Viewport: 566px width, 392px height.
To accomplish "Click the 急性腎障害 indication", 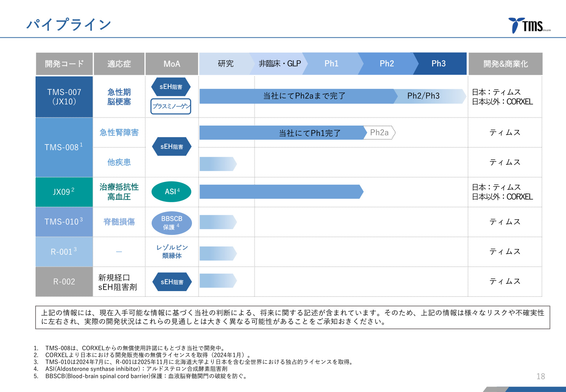I will [x=119, y=132].
